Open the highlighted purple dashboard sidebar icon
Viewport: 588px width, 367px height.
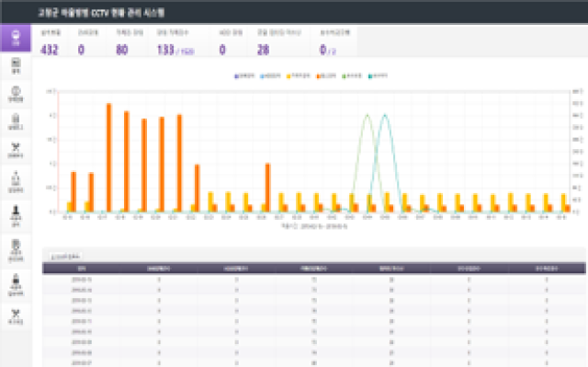click(x=16, y=38)
